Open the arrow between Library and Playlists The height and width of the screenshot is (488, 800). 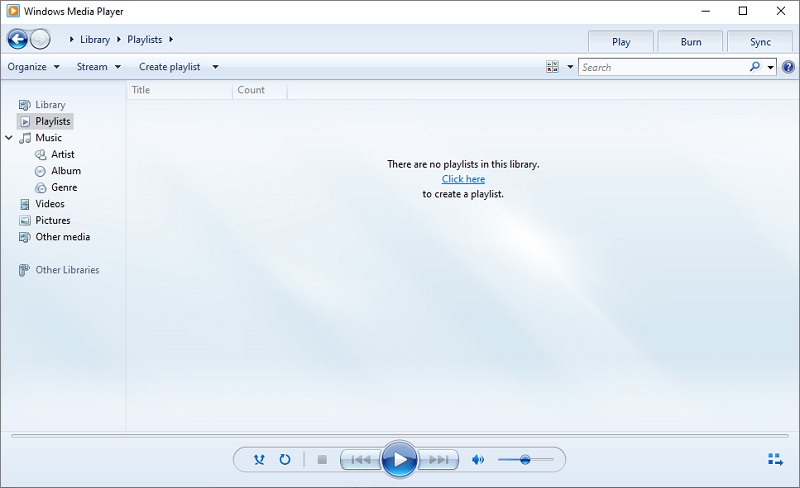click(x=118, y=39)
